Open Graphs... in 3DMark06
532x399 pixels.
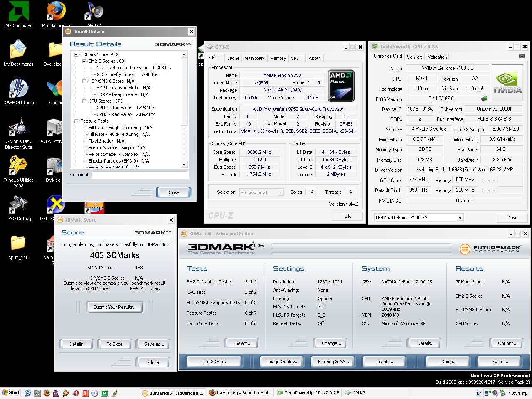pos(385,362)
